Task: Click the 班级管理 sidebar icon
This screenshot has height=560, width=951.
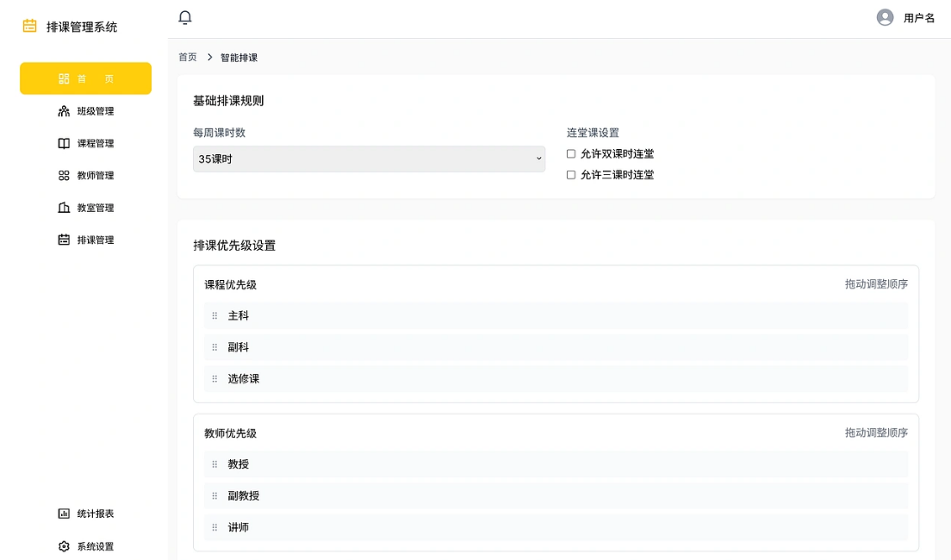Action: point(64,110)
